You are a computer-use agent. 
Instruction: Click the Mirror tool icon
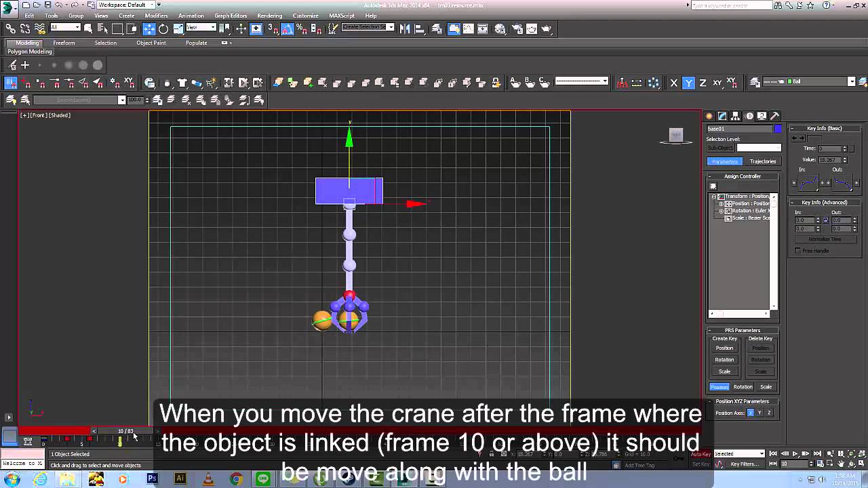pos(405,28)
